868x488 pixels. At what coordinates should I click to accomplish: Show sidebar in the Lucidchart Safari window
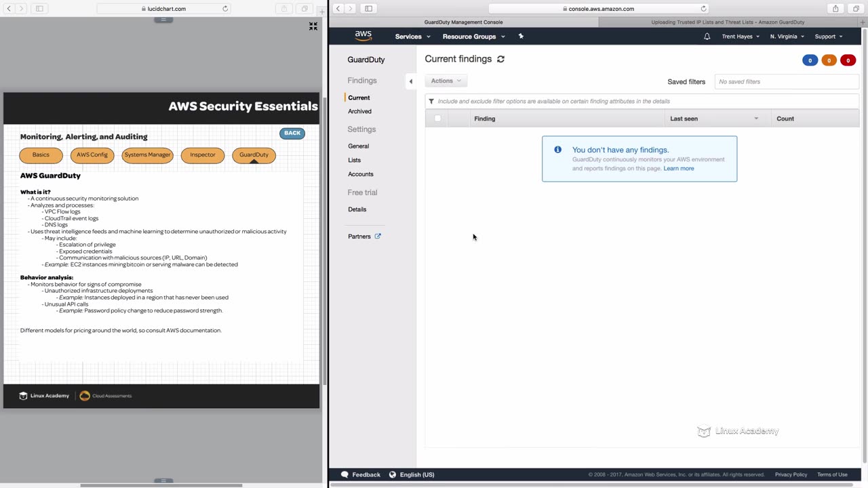[39, 9]
